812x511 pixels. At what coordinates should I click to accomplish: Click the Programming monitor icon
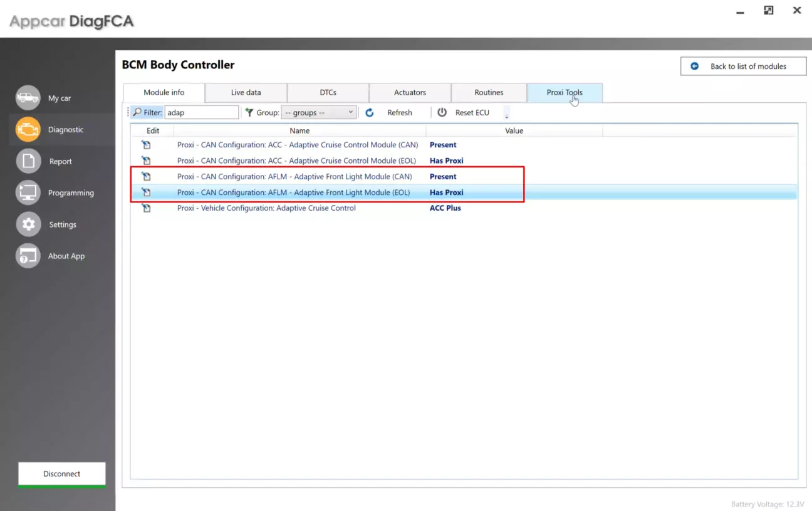click(x=28, y=192)
